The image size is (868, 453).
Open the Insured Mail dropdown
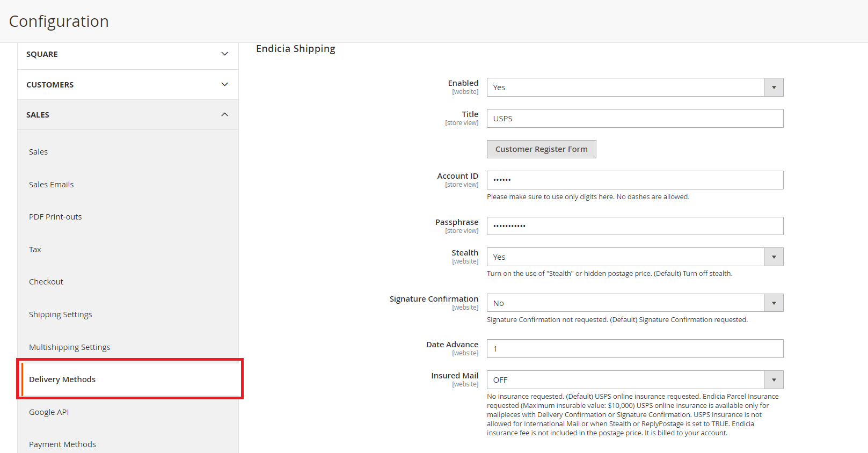coord(634,380)
